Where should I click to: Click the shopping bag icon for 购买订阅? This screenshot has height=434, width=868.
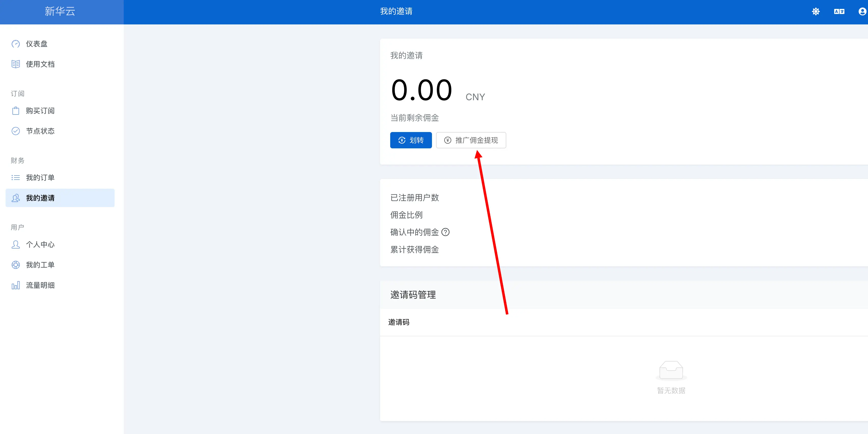16,110
